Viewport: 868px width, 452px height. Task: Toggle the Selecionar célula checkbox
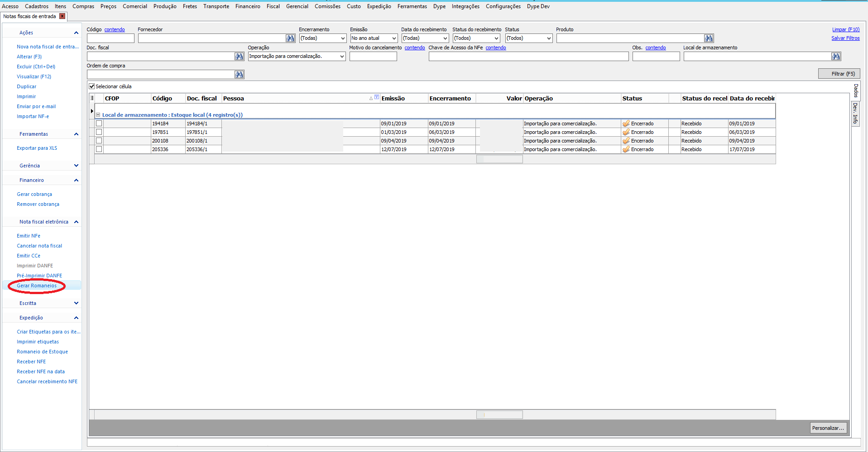[92, 86]
